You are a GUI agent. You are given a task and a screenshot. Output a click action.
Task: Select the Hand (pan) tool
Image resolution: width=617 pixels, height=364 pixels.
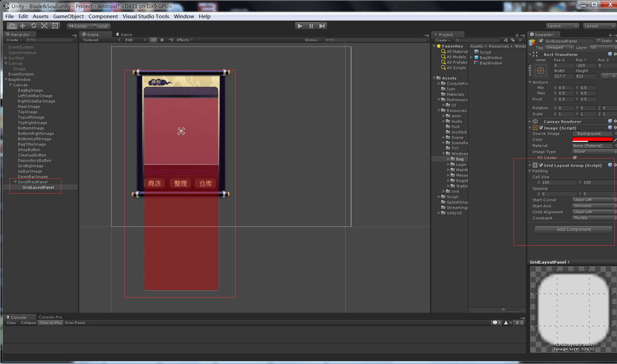click(11, 26)
